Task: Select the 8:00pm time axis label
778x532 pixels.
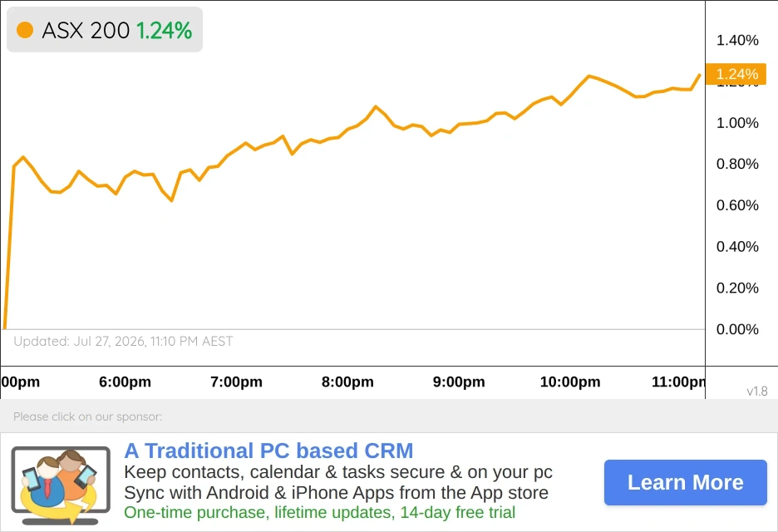Action: pos(347,382)
